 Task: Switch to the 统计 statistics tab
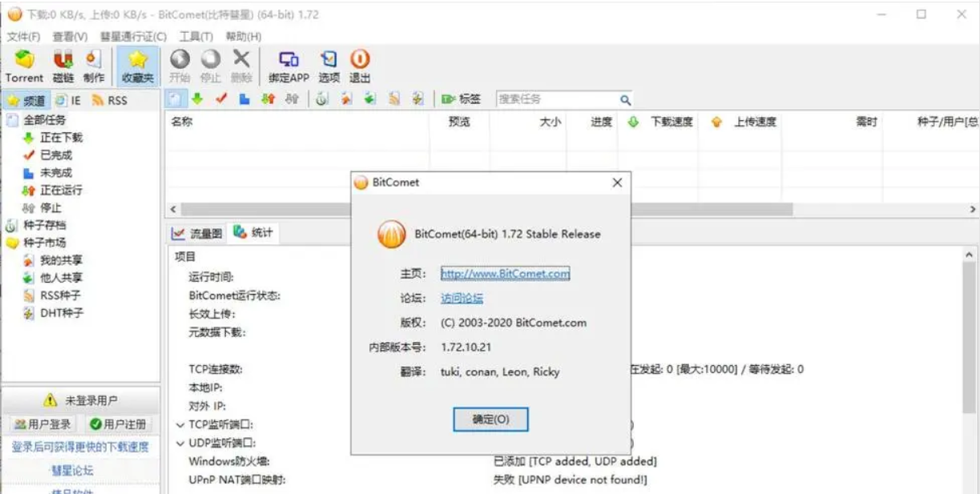253,233
